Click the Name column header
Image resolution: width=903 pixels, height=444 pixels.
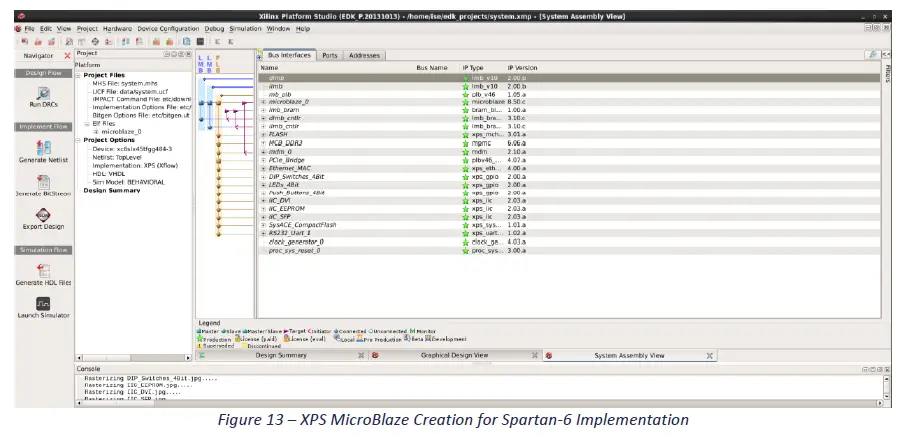pos(270,68)
